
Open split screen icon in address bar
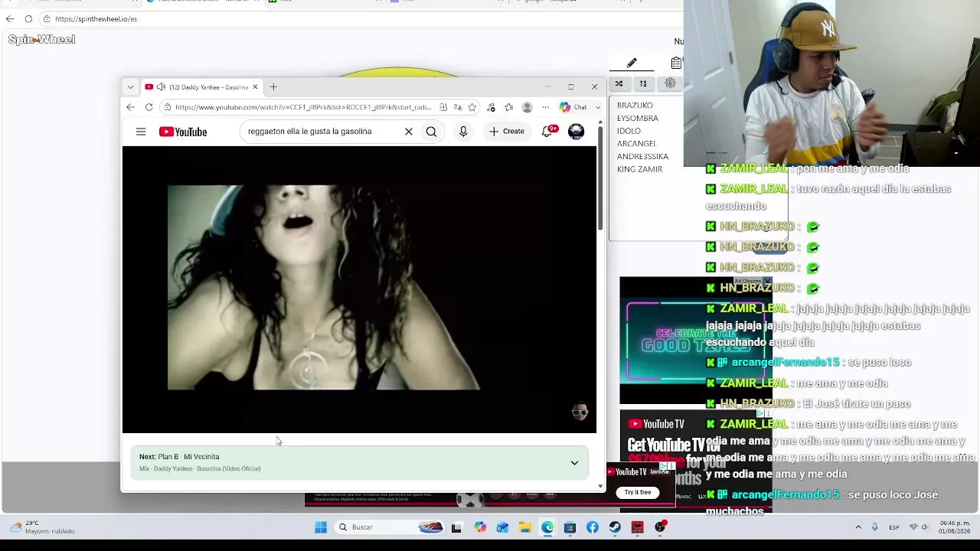click(443, 107)
